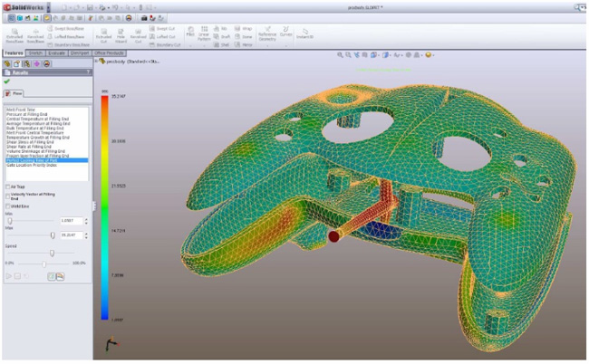589x364 pixels.
Task: Click the Fillet tool
Action: (190, 32)
